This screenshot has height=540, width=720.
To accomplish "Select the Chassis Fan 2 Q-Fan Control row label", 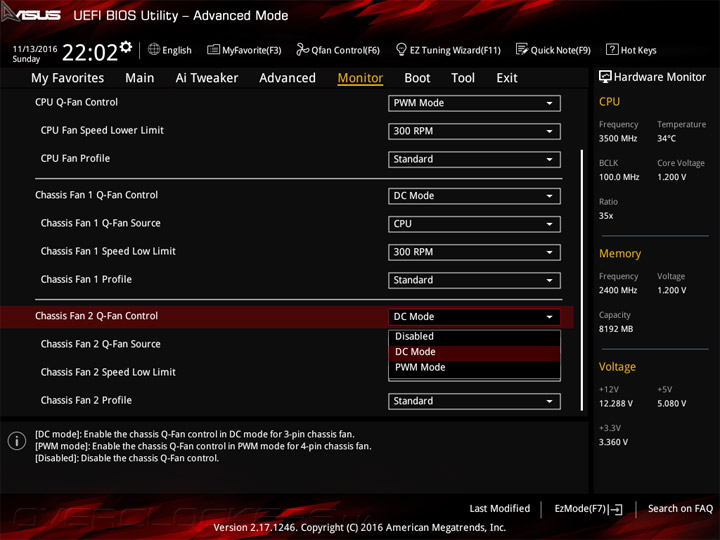I will pyautogui.click(x=96, y=316).
